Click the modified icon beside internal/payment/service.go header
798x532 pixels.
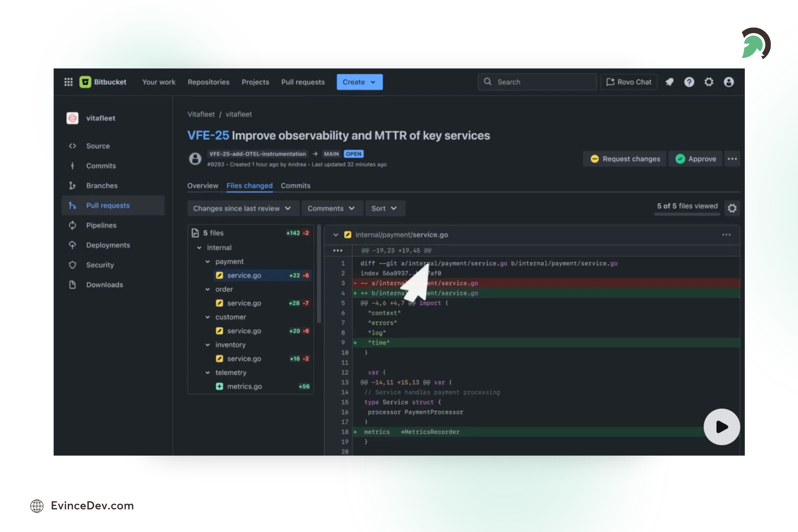coord(348,235)
